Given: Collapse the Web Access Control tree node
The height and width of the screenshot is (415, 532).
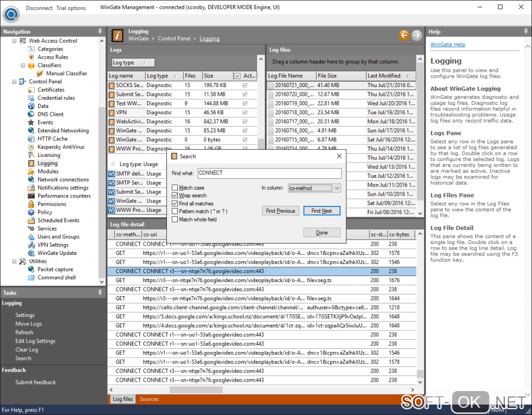Looking at the screenshot, I should click(x=14, y=41).
